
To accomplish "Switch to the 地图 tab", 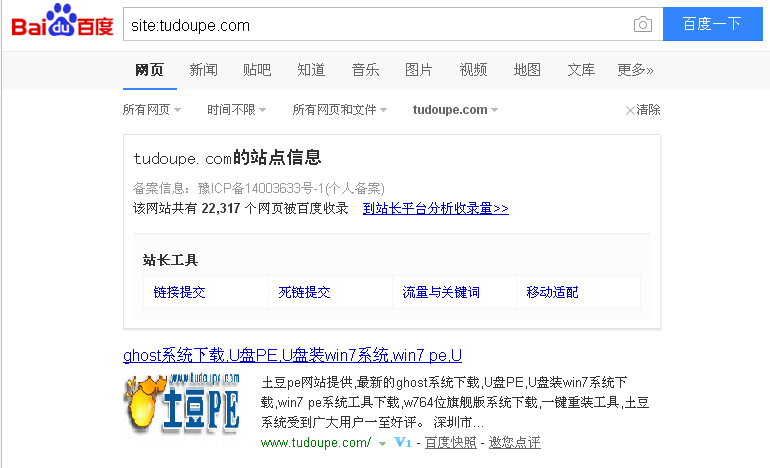I will 527,70.
